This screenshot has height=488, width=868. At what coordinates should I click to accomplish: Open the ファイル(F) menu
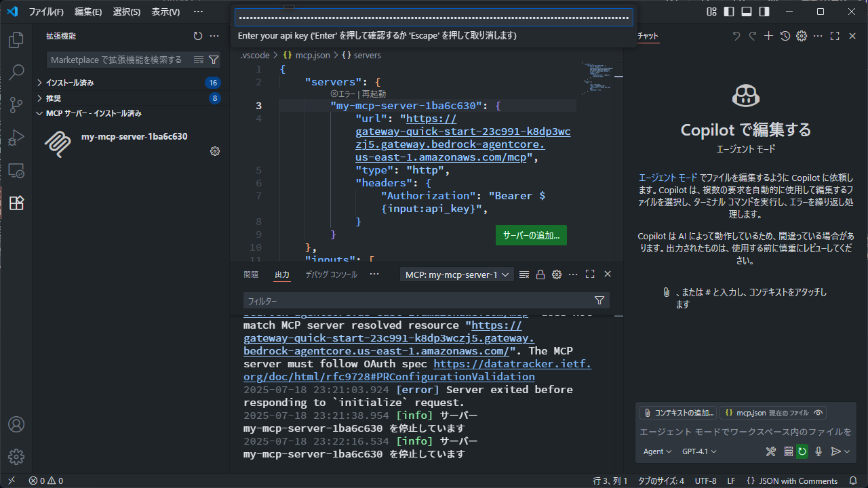coord(46,12)
